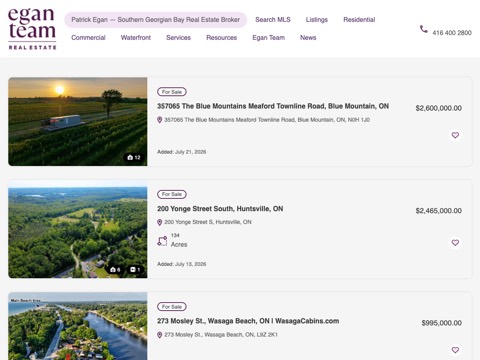Screen dimensions: 480x360
Task: Open the Egan Team menu item
Action: pos(269,38)
